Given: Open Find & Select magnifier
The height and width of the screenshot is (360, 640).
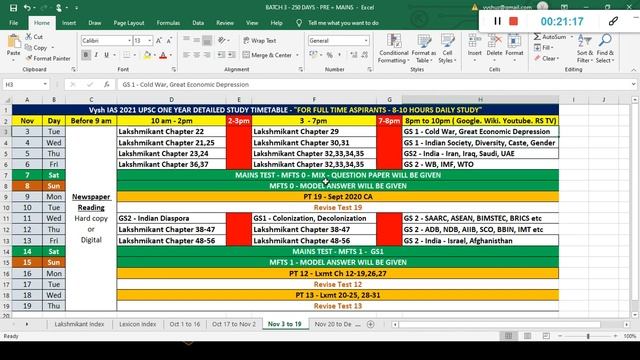Looking at the screenshot, I should pyautogui.click(x=605, y=49).
